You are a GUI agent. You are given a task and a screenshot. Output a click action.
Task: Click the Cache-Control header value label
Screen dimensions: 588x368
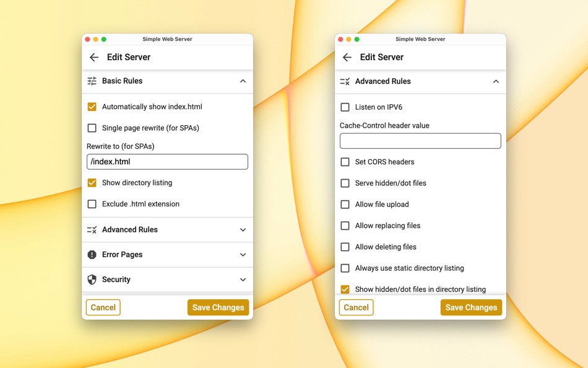[384, 125]
